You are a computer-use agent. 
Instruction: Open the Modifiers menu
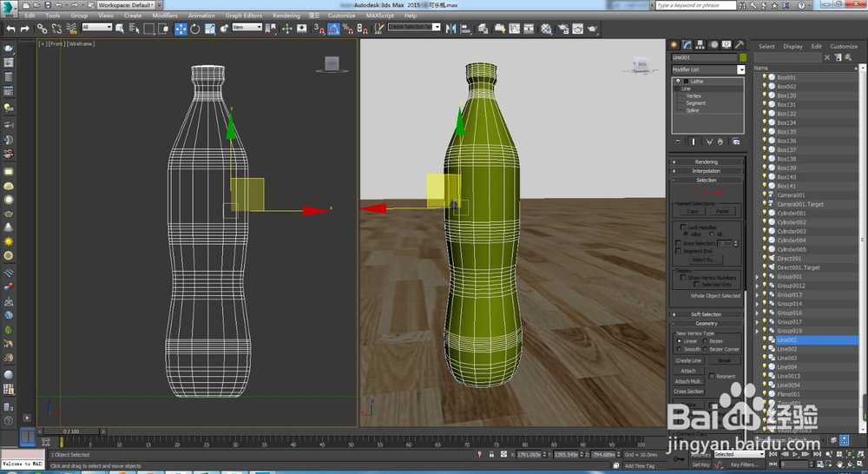pos(165,16)
